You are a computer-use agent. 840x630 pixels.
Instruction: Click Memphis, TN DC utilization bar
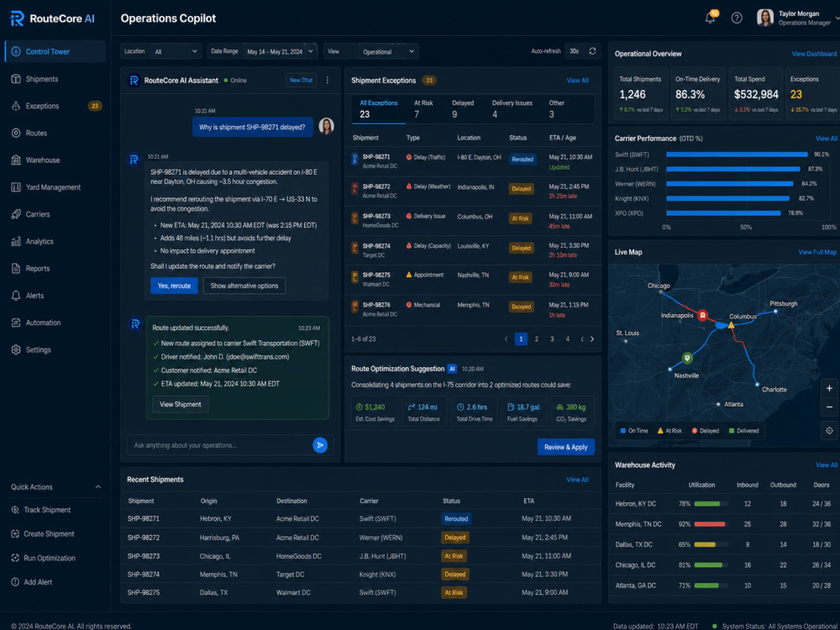(711, 524)
